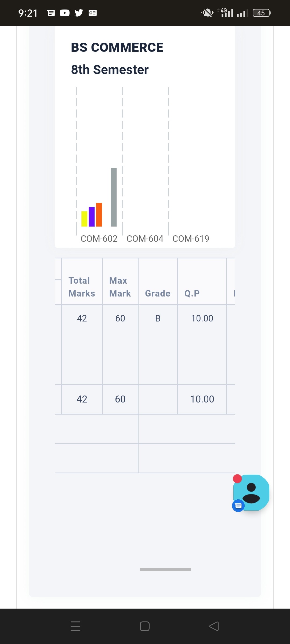
Task: Click the COM-604 axis label
Action: tap(145, 239)
